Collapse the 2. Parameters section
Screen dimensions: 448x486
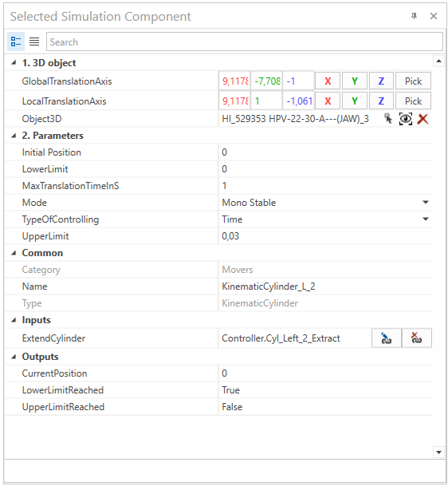[x=14, y=136]
